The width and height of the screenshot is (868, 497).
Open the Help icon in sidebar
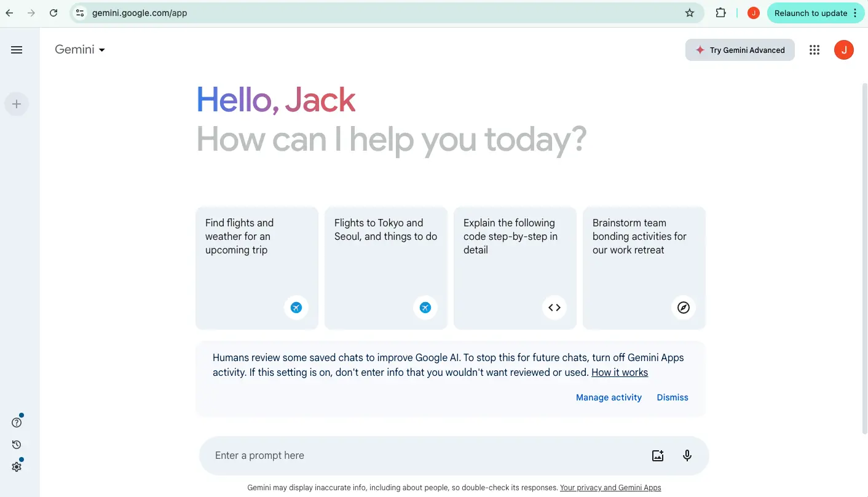click(17, 423)
